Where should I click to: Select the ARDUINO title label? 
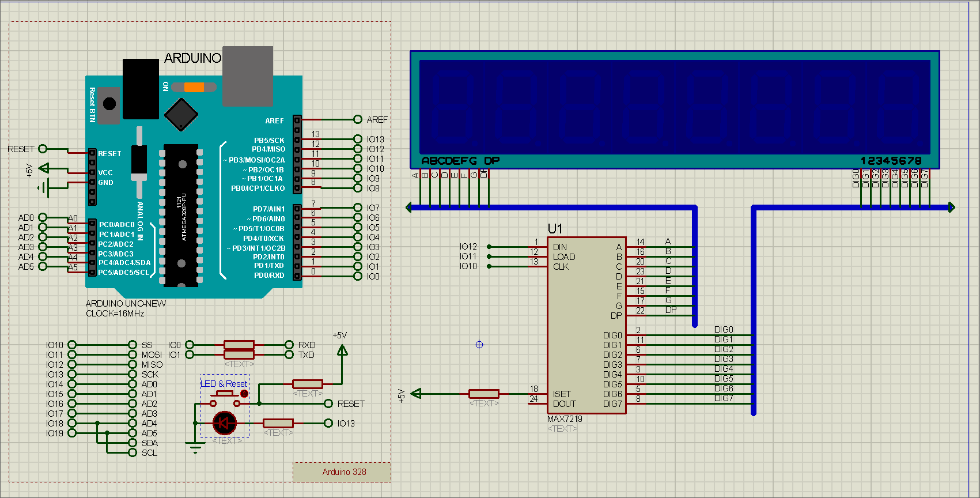click(x=192, y=58)
